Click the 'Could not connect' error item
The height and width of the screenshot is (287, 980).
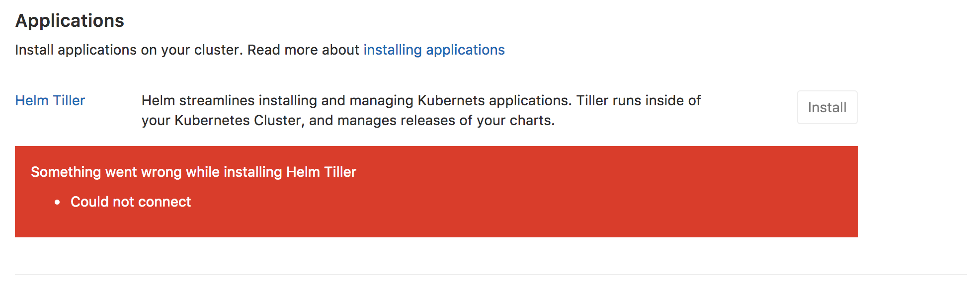(131, 202)
